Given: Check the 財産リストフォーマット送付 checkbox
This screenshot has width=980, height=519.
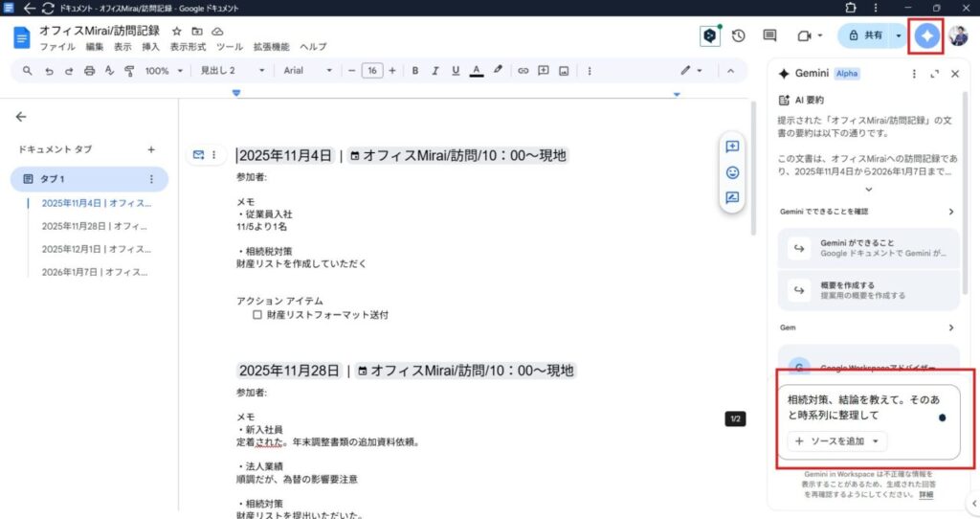Looking at the screenshot, I should [256, 315].
